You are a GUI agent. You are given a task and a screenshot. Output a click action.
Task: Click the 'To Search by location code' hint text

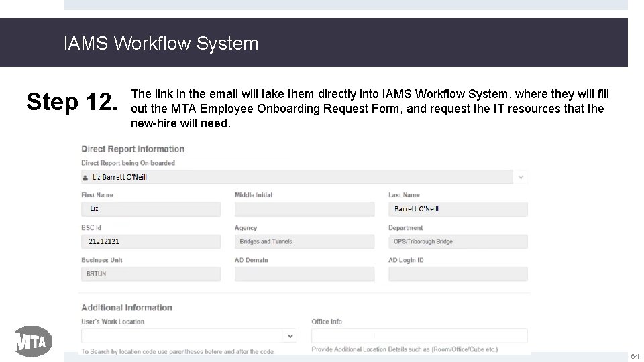click(x=177, y=351)
